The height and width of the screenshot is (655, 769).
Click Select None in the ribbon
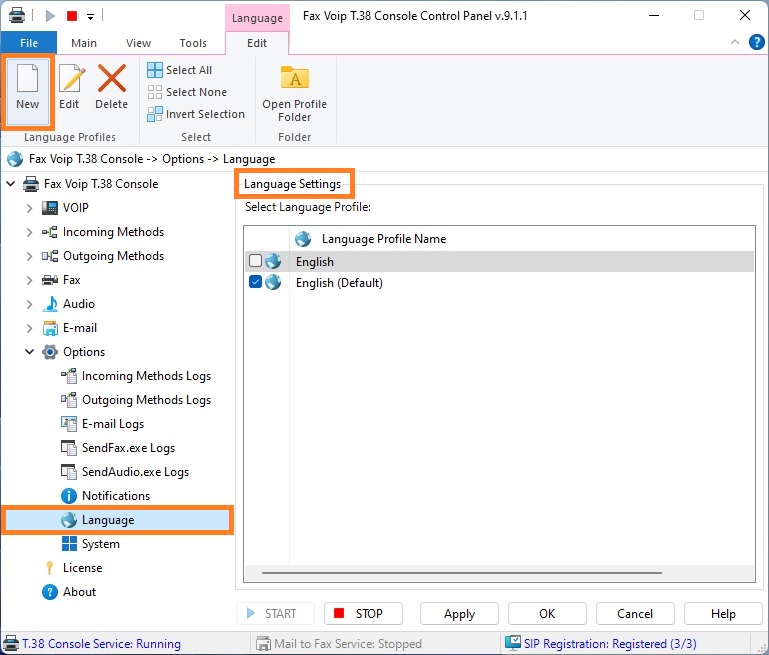pyautogui.click(x=187, y=92)
